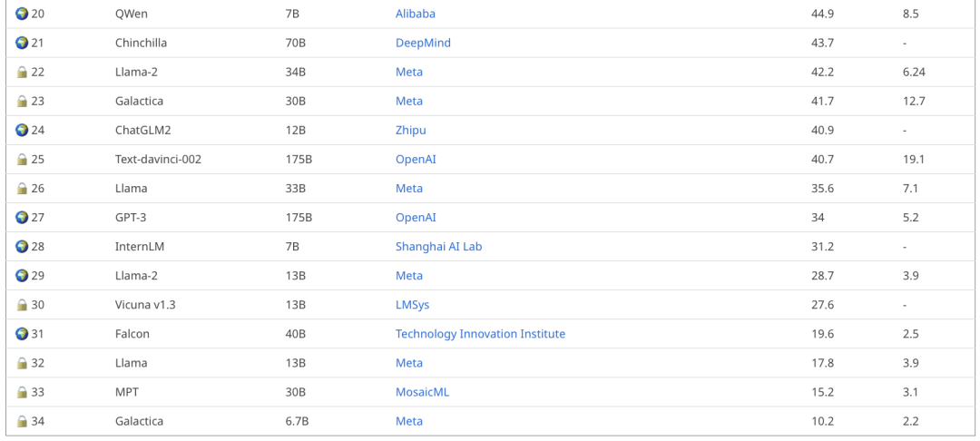Click the lock icon beside rank 33 MPT
The height and width of the screenshot is (441, 980).
point(22,392)
